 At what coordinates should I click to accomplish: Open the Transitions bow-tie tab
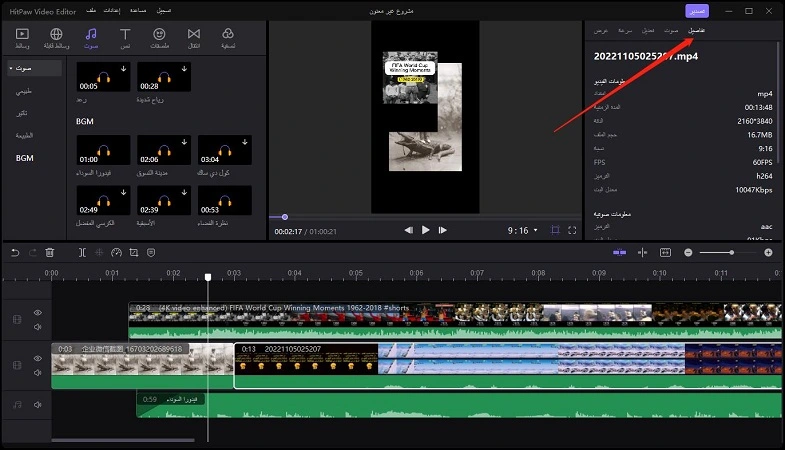pyautogui.click(x=194, y=38)
